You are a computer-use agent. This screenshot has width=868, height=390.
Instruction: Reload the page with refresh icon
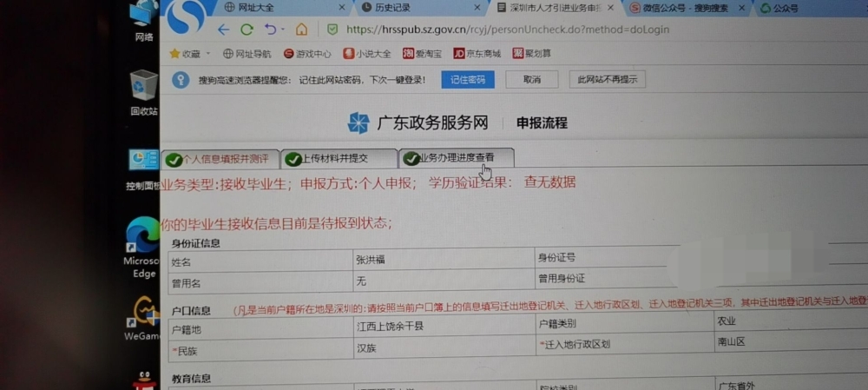(x=247, y=30)
